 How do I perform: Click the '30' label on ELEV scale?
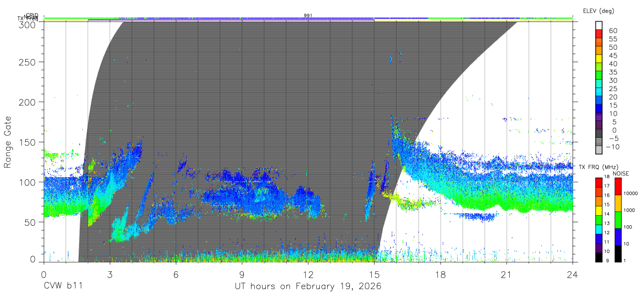[613, 81]
